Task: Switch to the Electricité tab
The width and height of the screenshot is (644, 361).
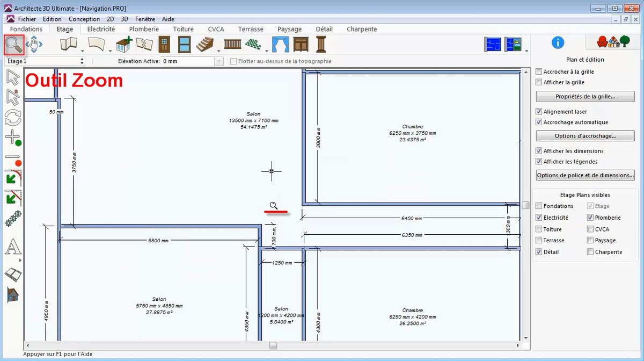Action: [101, 29]
